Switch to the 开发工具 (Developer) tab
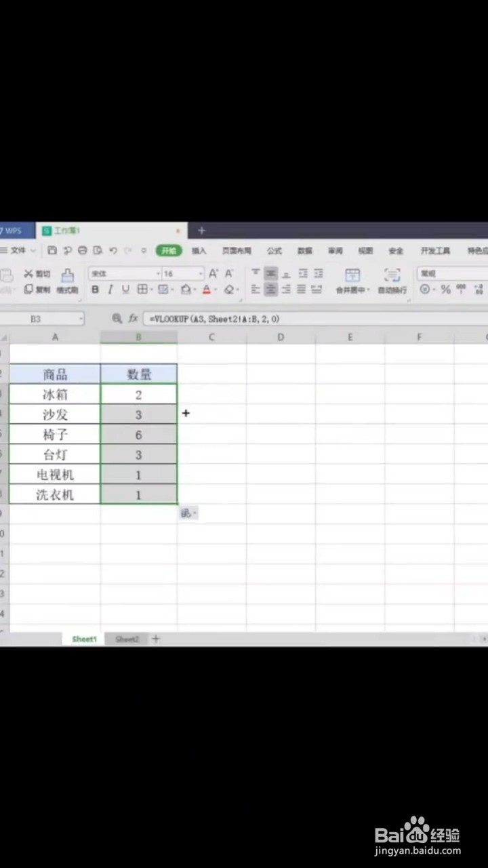The image size is (488, 868). click(x=435, y=250)
